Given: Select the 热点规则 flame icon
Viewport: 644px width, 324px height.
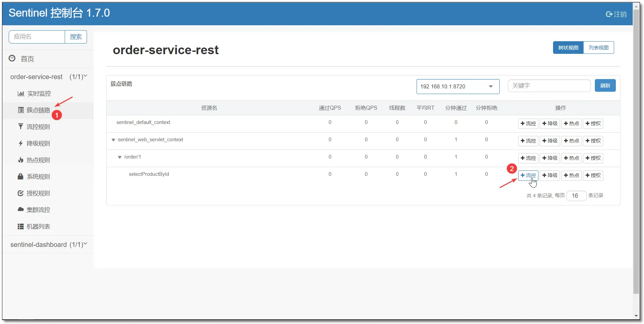Looking at the screenshot, I should [21, 160].
